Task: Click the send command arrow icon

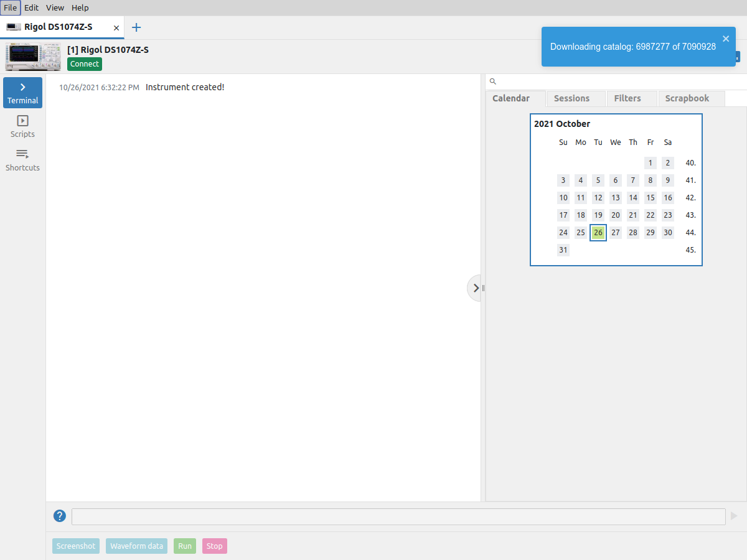Action: [x=734, y=516]
